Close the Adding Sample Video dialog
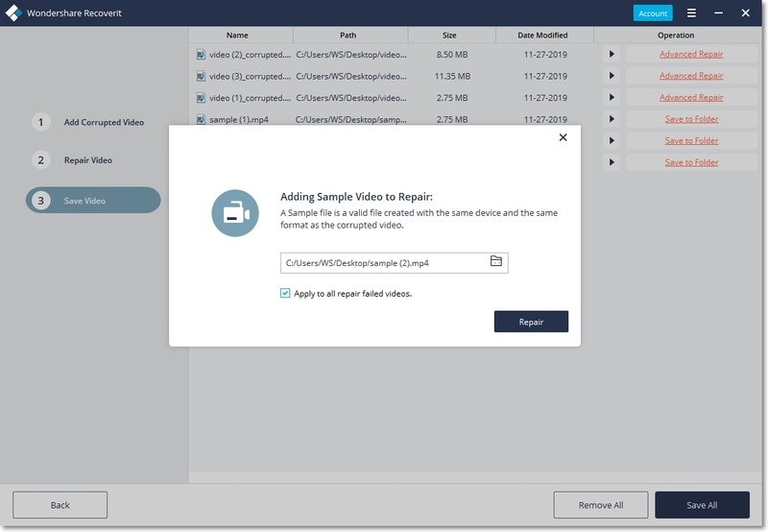768x532 pixels. tap(563, 137)
